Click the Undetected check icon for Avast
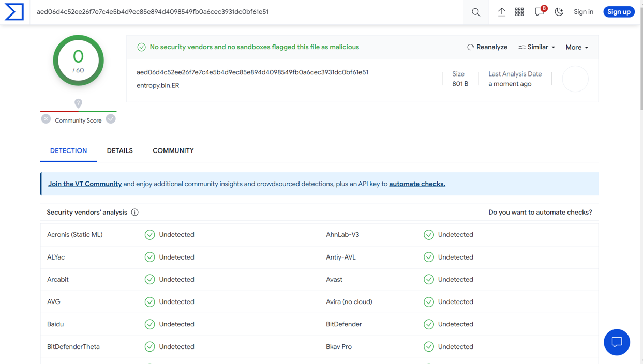The height and width of the screenshot is (364, 643). [429, 279]
